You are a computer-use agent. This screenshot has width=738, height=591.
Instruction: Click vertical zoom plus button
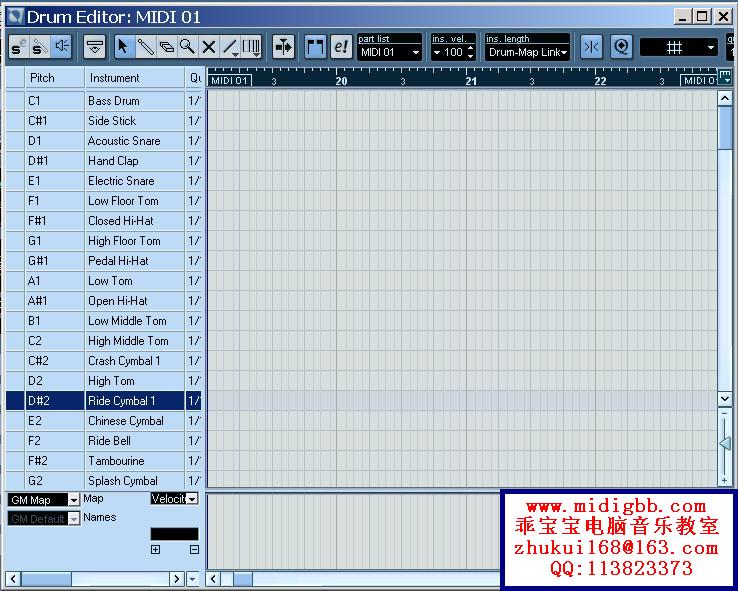point(724,480)
